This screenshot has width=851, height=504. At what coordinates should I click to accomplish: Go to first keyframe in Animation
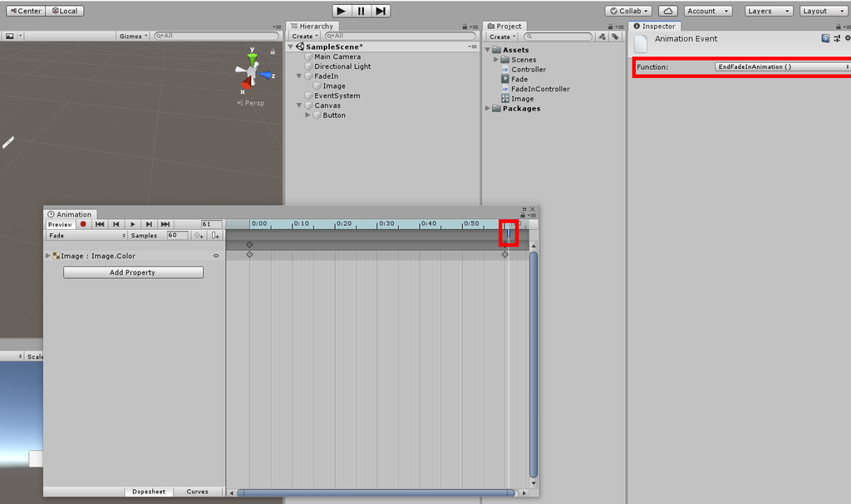tap(100, 224)
